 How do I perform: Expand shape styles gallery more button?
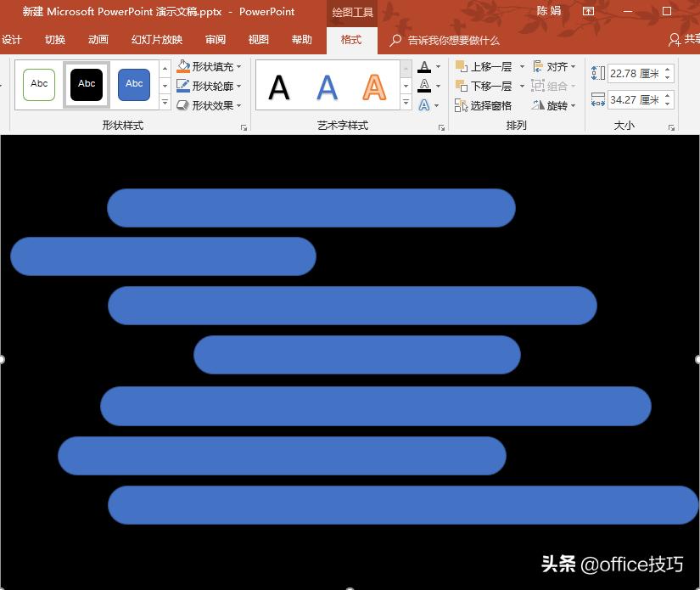tap(165, 102)
